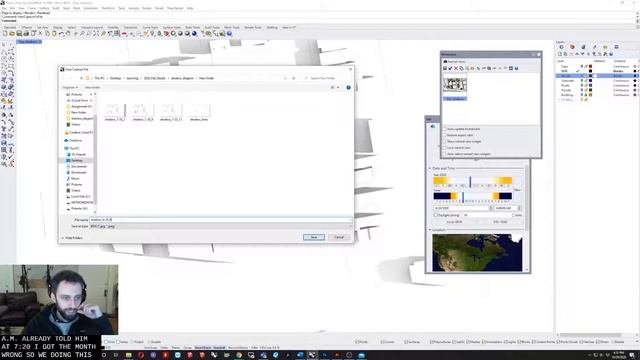This screenshot has width=640, height=360.
Task: Click the Zoom Extents icon
Action: pyautogui.click(x=96, y=33)
